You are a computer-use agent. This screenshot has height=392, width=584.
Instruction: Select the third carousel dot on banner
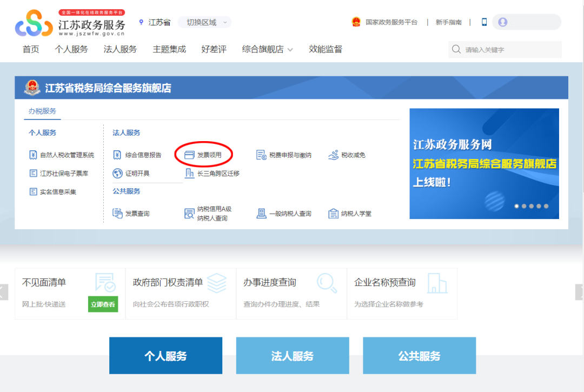(532, 206)
